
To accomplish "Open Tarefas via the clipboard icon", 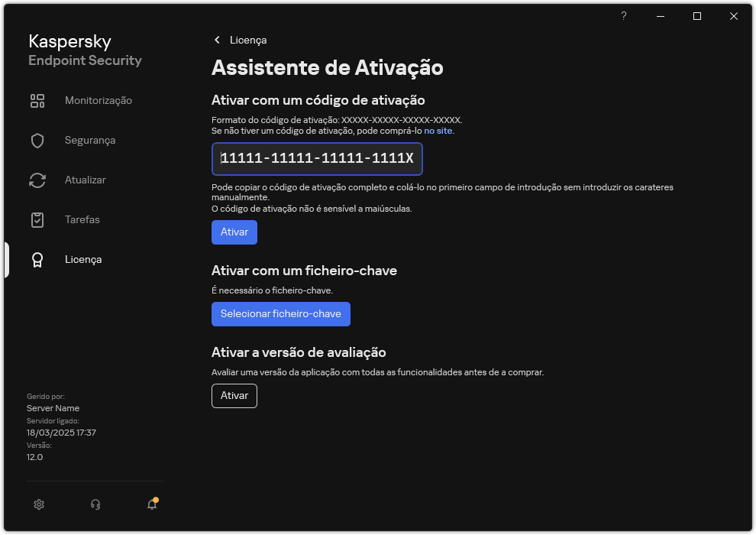I will click(37, 219).
